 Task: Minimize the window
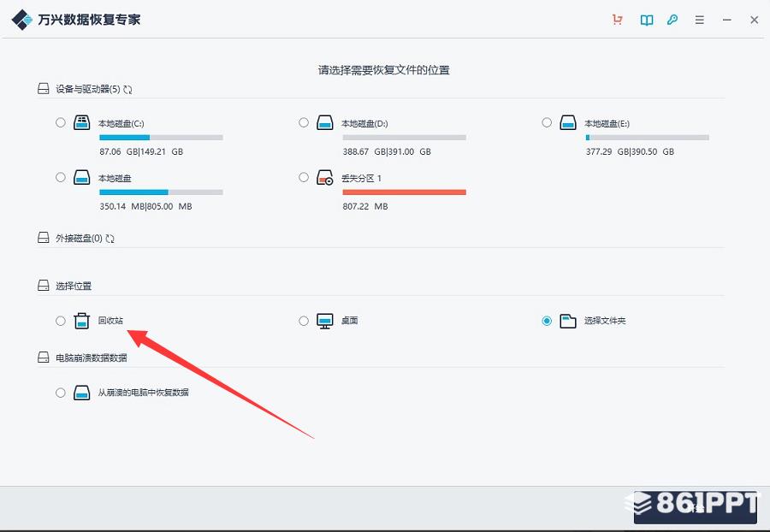pyautogui.click(x=726, y=20)
